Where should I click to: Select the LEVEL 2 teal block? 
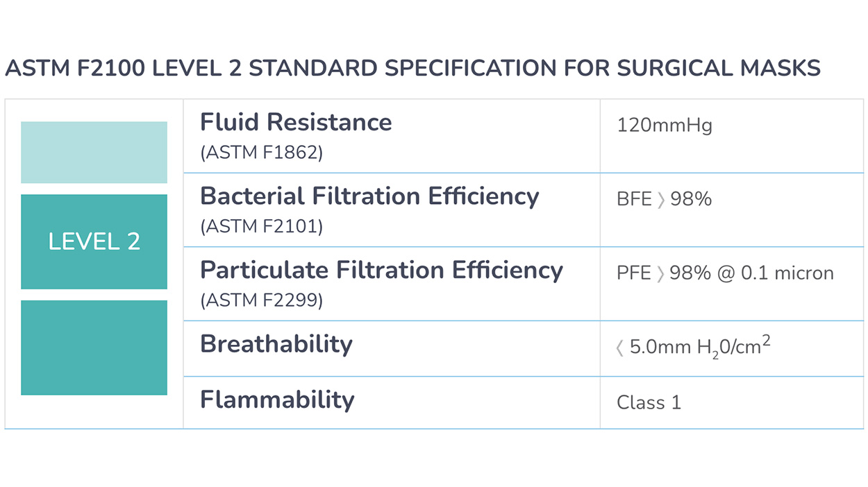94,241
